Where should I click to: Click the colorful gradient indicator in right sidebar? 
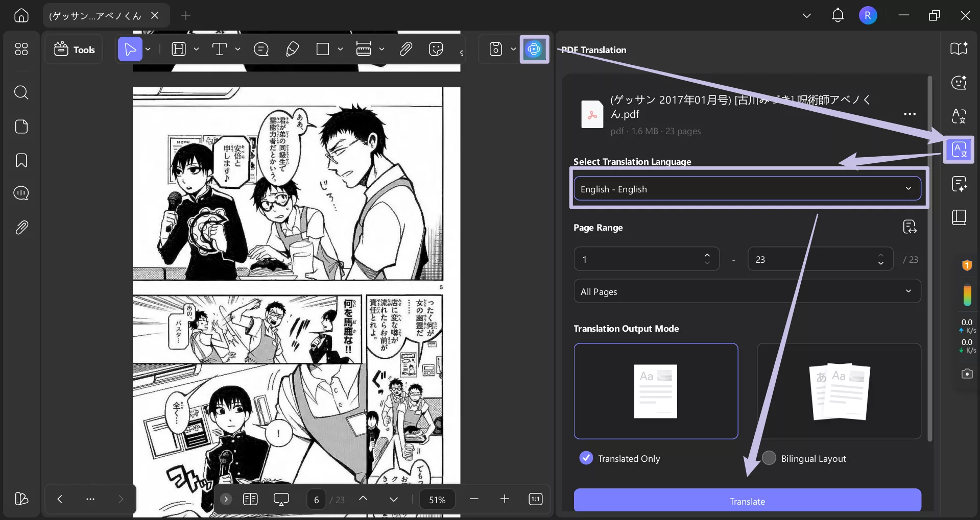(x=967, y=295)
